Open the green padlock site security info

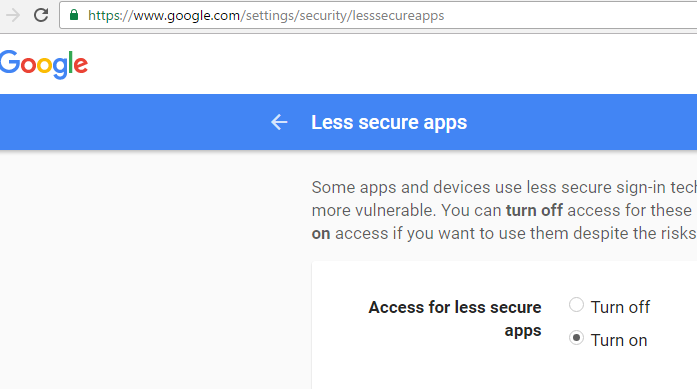coord(74,15)
